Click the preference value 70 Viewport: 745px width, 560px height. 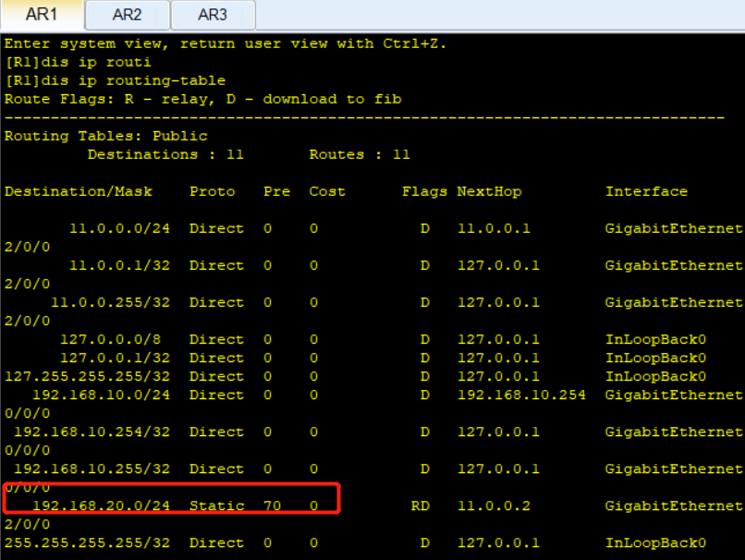[273, 506]
